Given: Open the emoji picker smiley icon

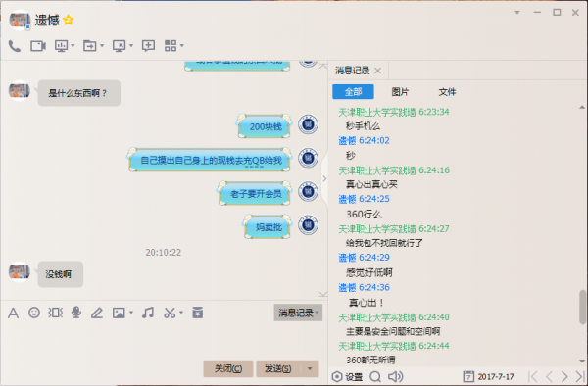Looking at the screenshot, I should click(34, 313).
